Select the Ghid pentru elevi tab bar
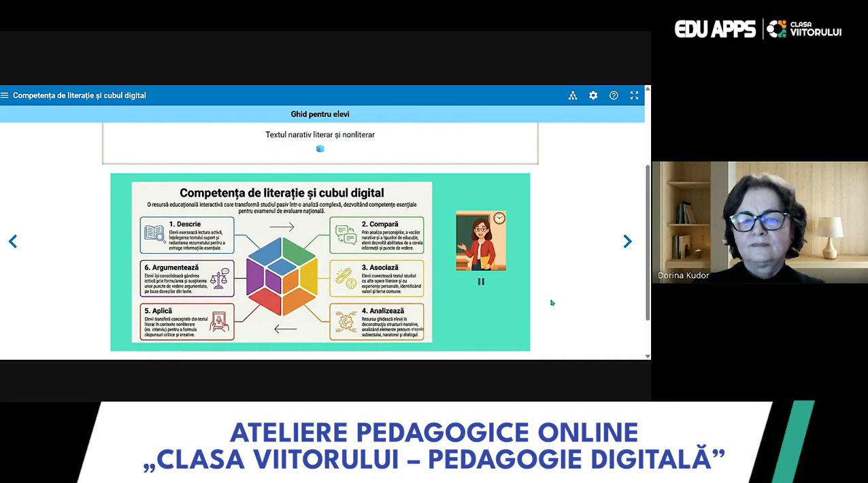 coord(322,114)
